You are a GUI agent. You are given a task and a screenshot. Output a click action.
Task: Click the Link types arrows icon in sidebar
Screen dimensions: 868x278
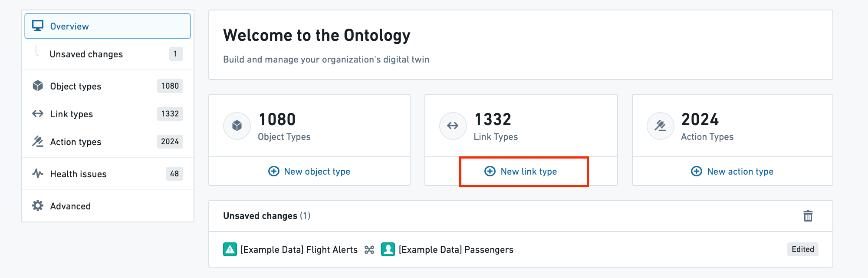(38, 114)
